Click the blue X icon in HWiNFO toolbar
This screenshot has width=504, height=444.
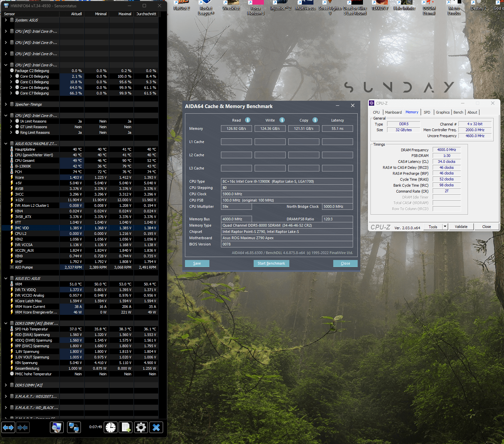pos(156,427)
